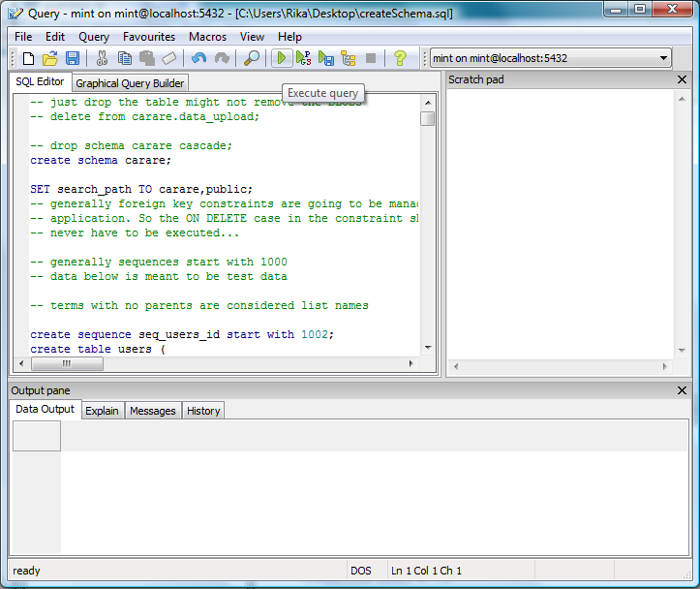700x589 pixels.
Task: Select the Explain tab
Action: 103,411
